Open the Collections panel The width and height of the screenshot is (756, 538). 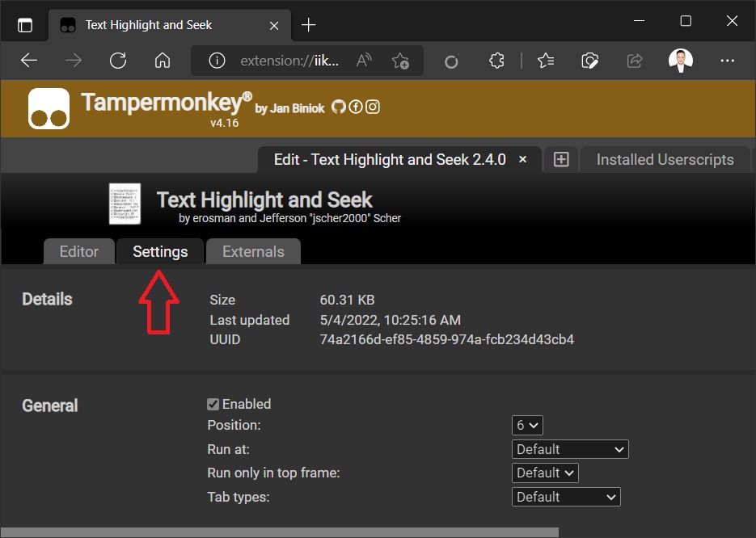[x=589, y=61]
